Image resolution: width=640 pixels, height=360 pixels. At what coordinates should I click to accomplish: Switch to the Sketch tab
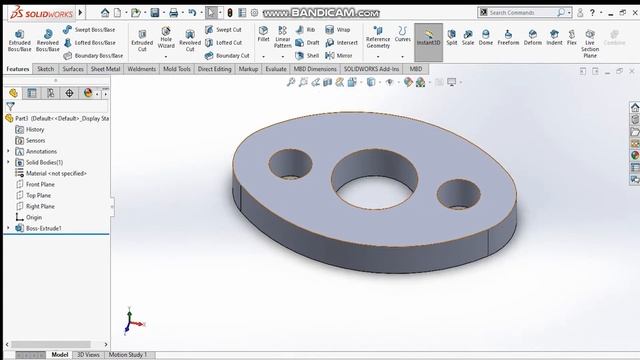coord(45,69)
